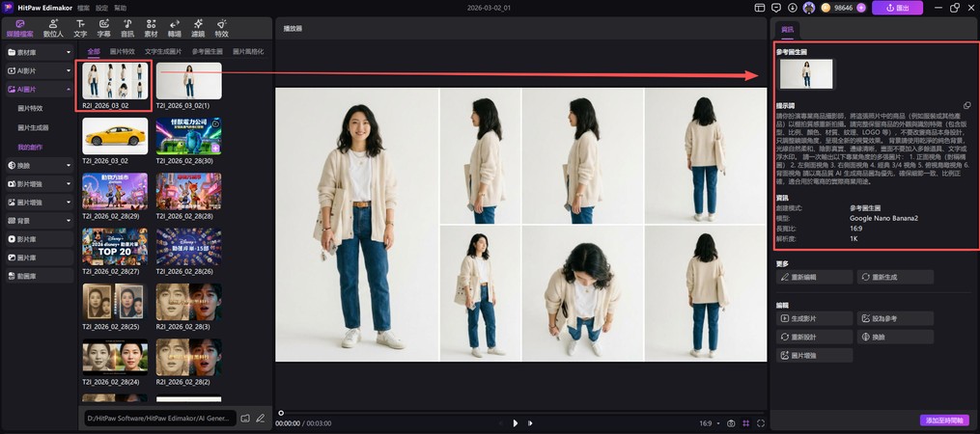Open the 特效 effects tool
This screenshot has width=980, height=434.
[222, 28]
